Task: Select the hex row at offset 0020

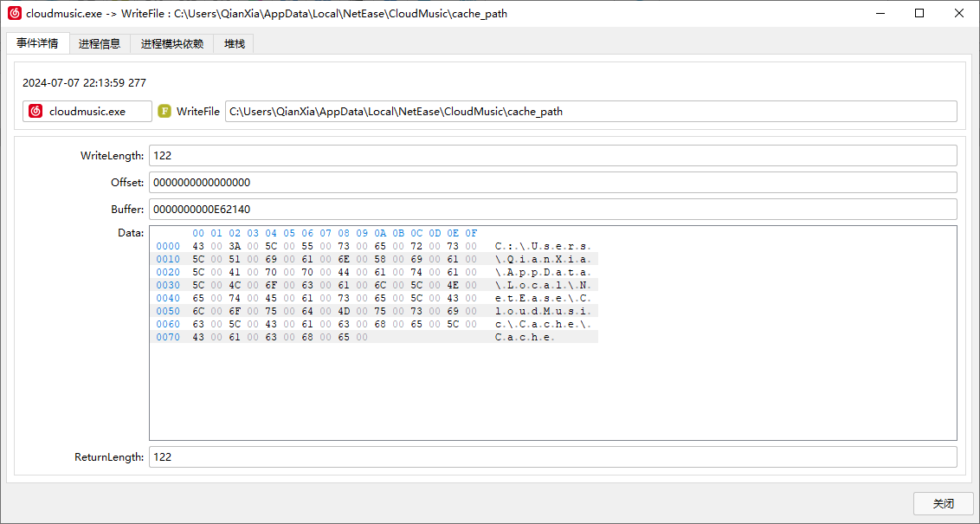Action: 374,272
